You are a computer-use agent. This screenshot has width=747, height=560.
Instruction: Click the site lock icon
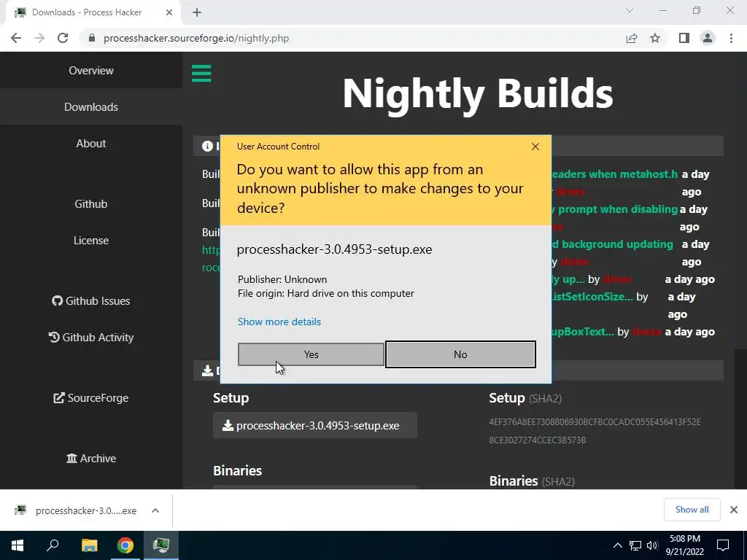pyautogui.click(x=92, y=38)
